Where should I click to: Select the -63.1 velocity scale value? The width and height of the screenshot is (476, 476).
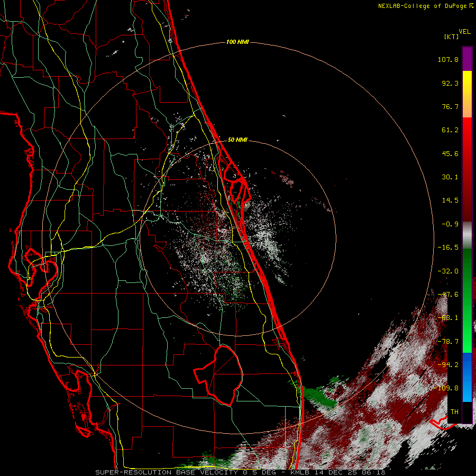[448, 318]
